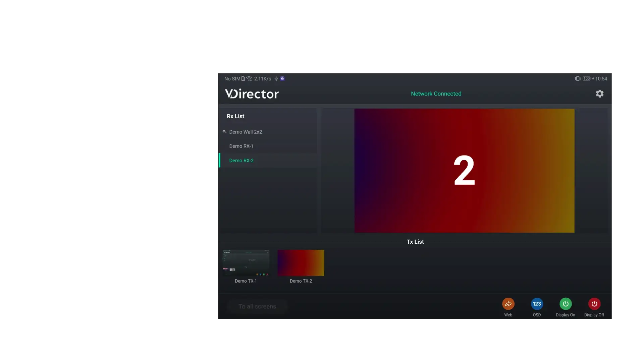This screenshot has height=362, width=644.
Task: Choose the Demo TX-1 source thumbnail
Action: [246, 263]
